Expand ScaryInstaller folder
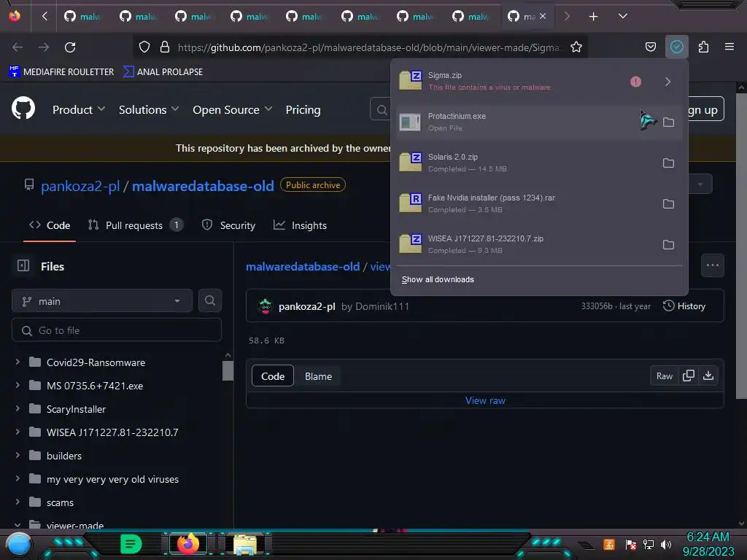 coord(18,409)
